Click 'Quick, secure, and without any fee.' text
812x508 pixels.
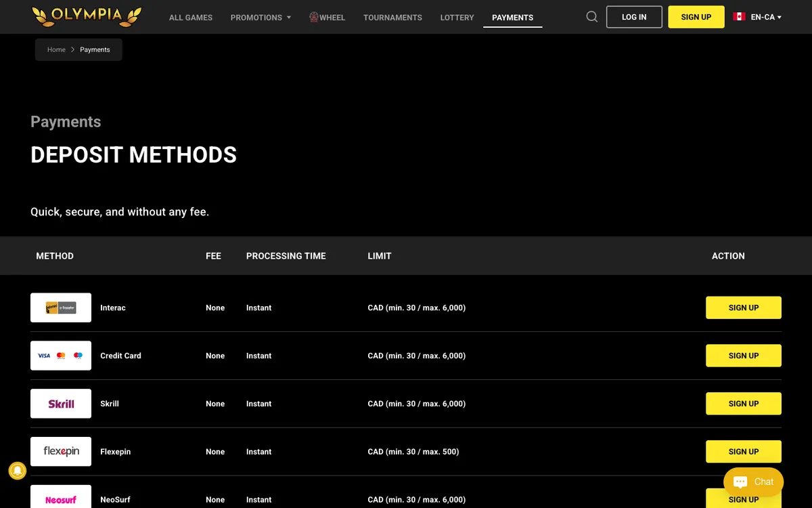(x=120, y=212)
